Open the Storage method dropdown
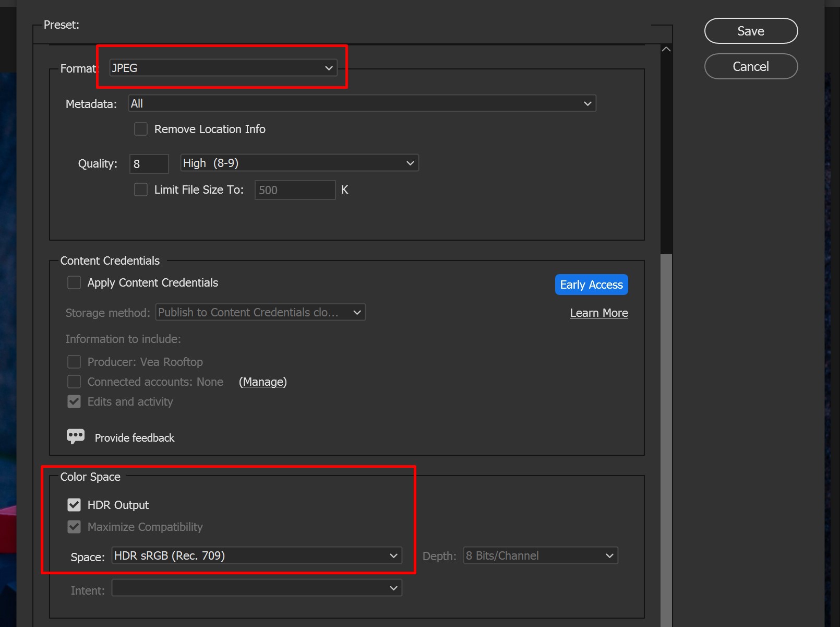 260,312
